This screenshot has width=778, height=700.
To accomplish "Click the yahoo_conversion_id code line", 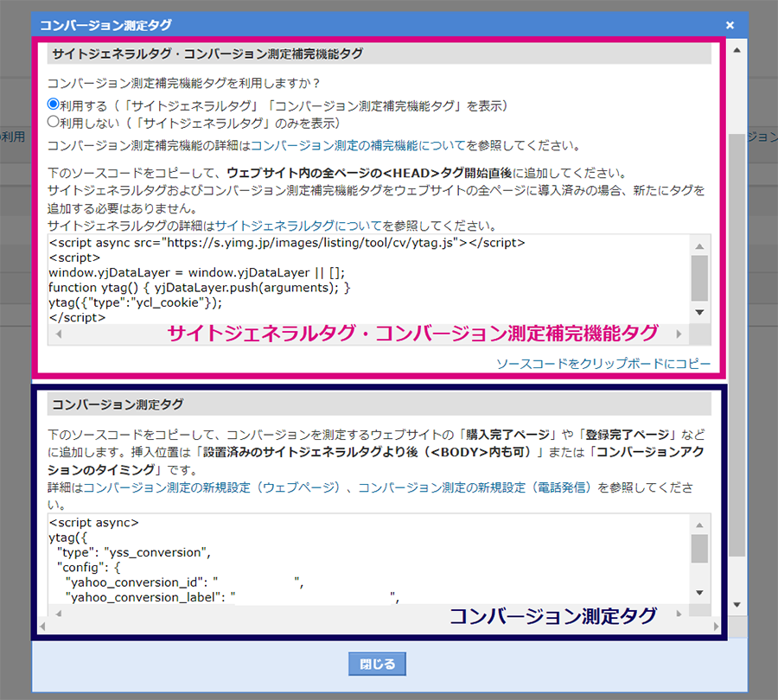I will pos(184,582).
